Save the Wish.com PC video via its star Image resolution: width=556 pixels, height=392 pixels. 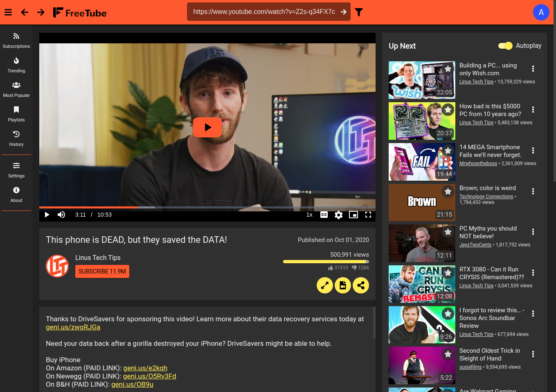(448, 69)
